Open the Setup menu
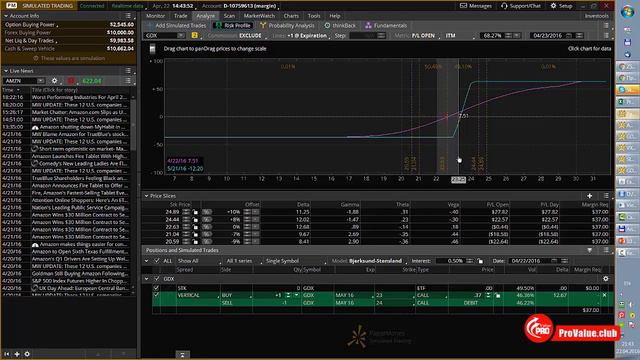Viewport: 640px width, 360px height. 561,6
